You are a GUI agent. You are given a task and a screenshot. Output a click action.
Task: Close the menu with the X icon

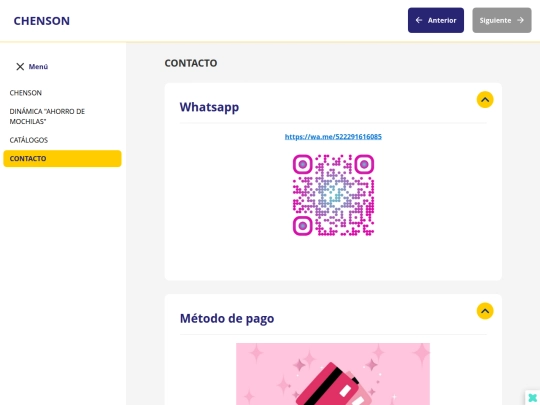[x=20, y=66]
